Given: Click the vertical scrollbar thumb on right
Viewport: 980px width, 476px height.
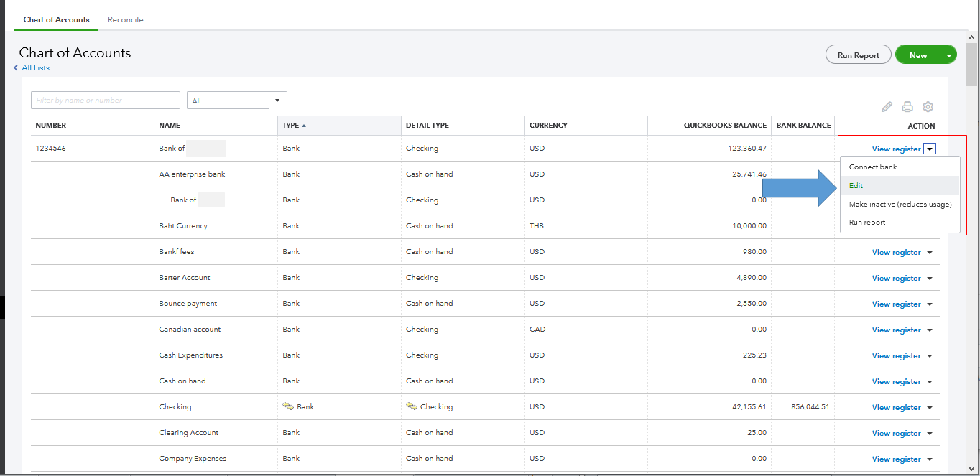Looking at the screenshot, I should point(972,65).
